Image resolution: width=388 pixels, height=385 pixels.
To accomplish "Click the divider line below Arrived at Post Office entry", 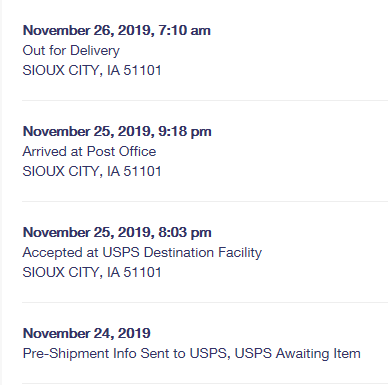I will (205, 201).
